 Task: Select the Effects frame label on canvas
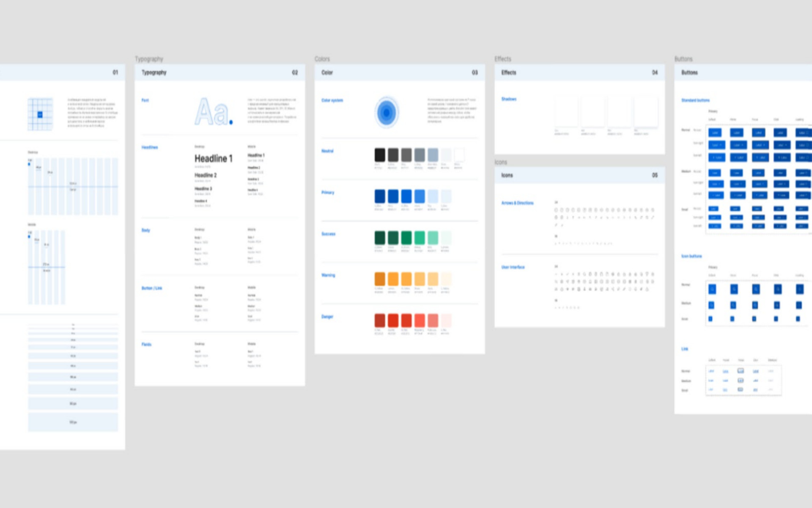(x=503, y=59)
